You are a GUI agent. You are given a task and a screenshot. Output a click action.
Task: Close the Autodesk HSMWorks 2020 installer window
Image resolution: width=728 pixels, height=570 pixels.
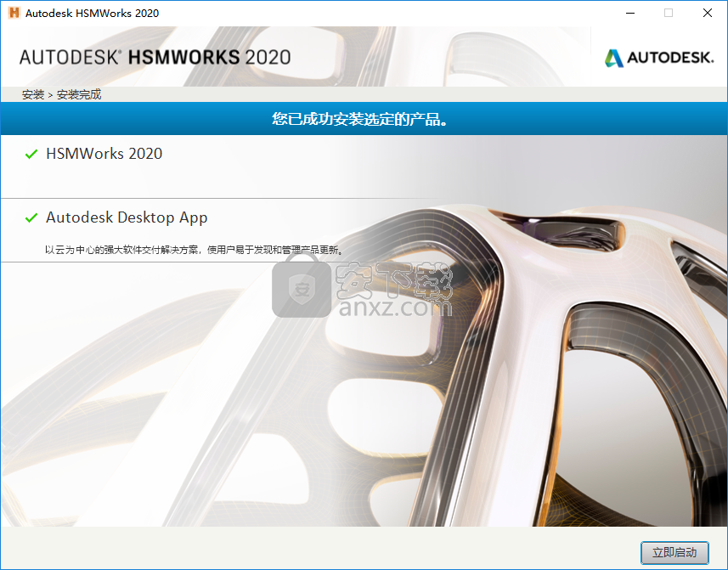[707, 13]
